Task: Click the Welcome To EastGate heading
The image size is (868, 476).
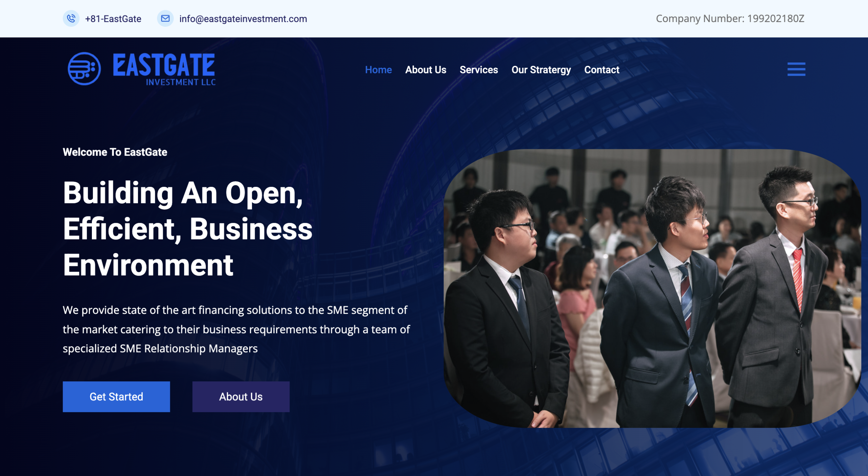Action: pos(115,152)
